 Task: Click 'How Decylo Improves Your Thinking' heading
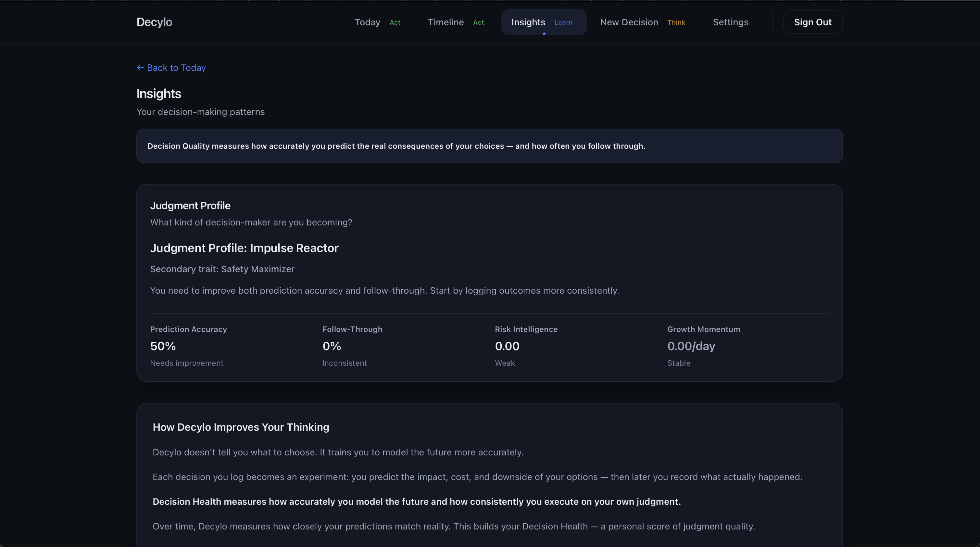(x=241, y=427)
